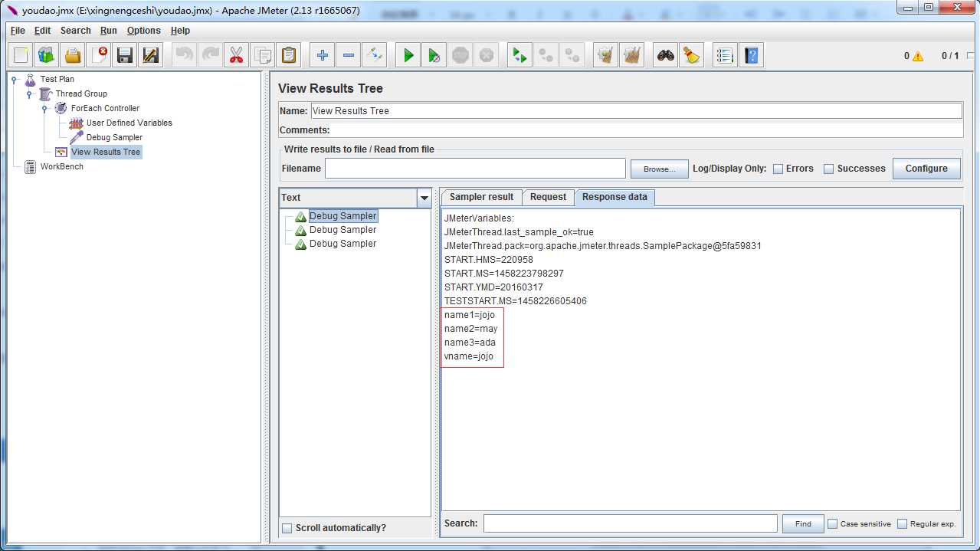The width and height of the screenshot is (980, 551).
Task: Open the Text renderer dropdown
Action: click(424, 198)
